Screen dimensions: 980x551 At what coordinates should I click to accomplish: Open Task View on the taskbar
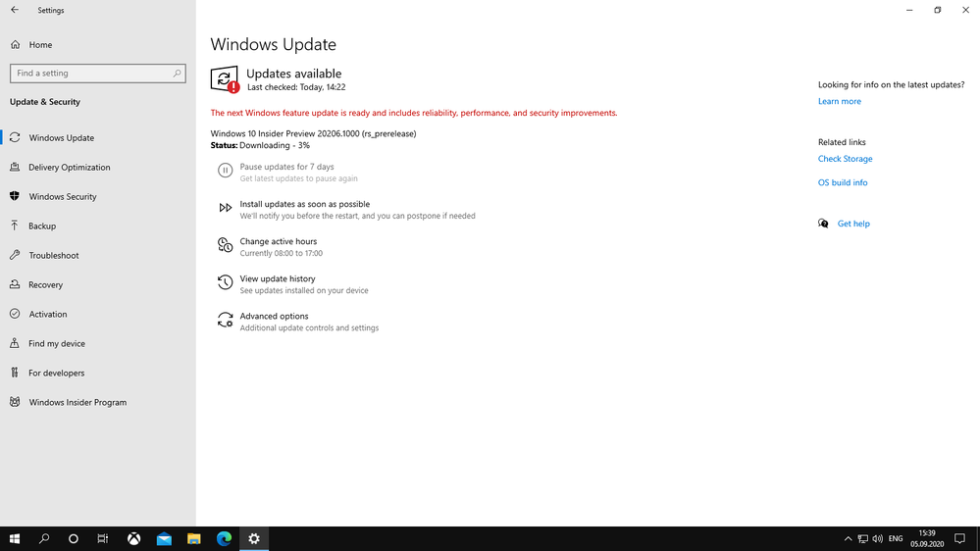[x=102, y=538]
